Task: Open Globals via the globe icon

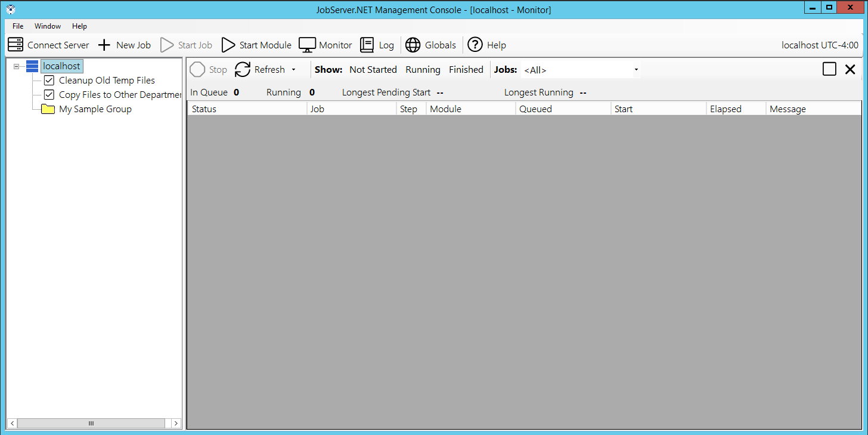Action: (413, 45)
